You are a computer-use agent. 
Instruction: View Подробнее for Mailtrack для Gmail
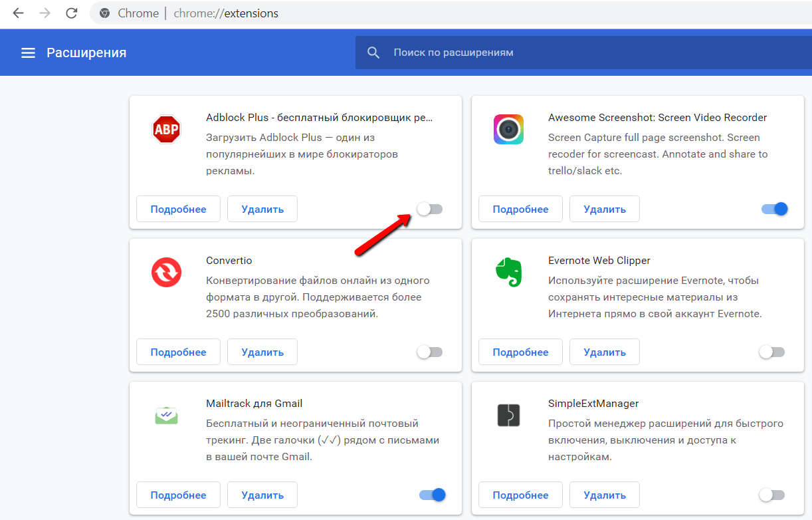pyautogui.click(x=178, y=495)
